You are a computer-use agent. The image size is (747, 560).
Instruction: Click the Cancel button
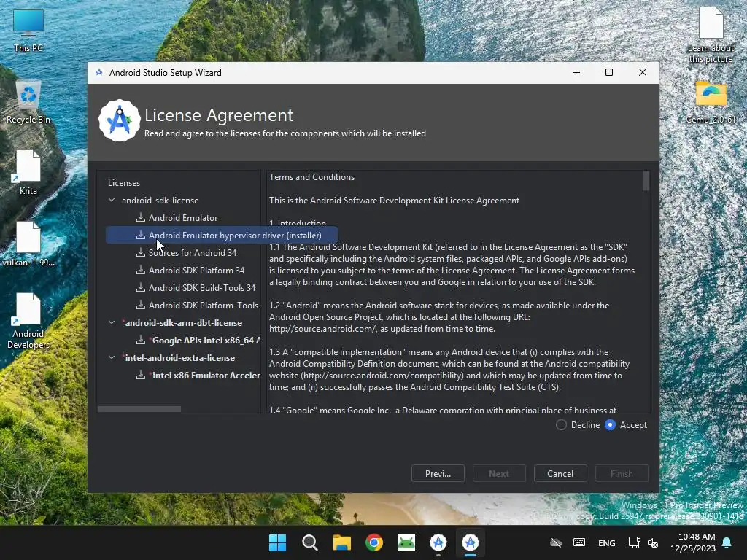(x=560, y=474)
